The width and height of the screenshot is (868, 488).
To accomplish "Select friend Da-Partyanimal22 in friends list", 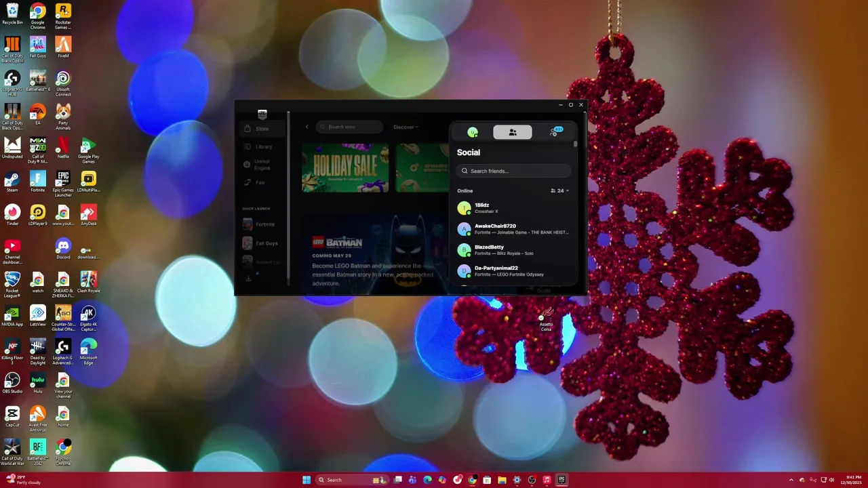I will tap(513, 271).
